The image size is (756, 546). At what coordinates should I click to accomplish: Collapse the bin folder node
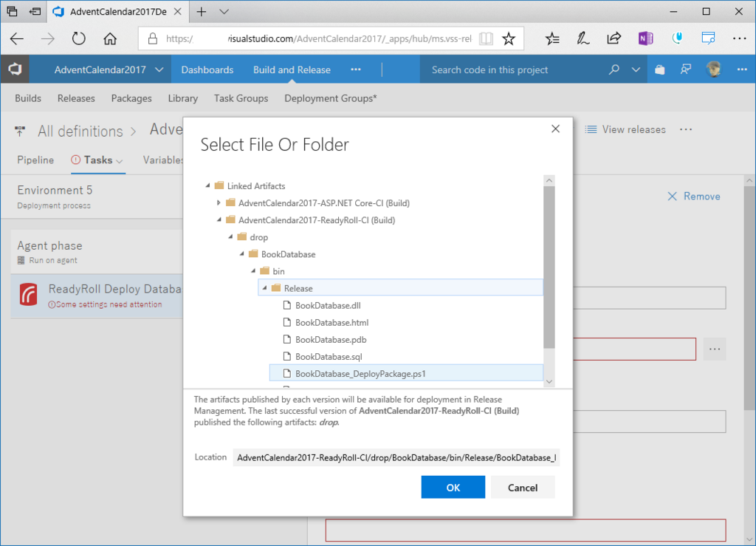pos(254,271)
